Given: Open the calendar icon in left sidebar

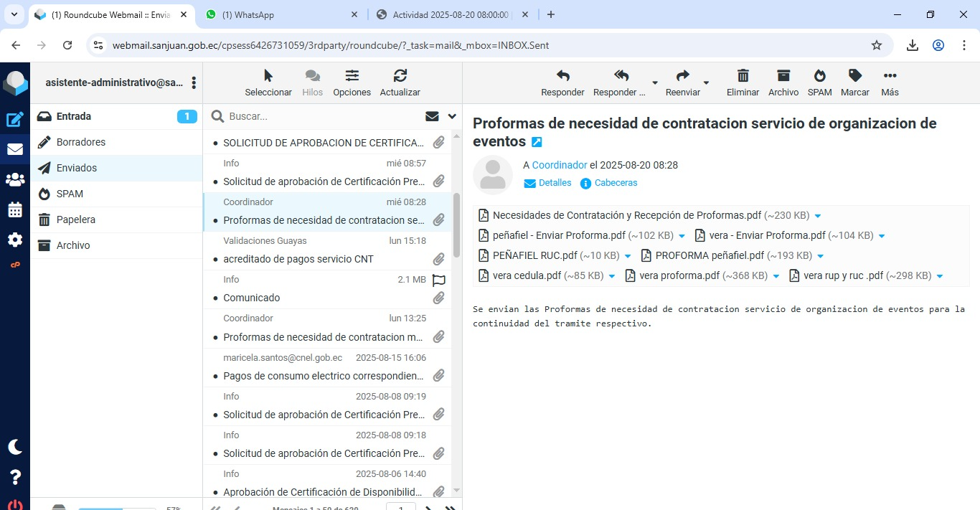Looking at the screenshot, I should pos(15,210).
